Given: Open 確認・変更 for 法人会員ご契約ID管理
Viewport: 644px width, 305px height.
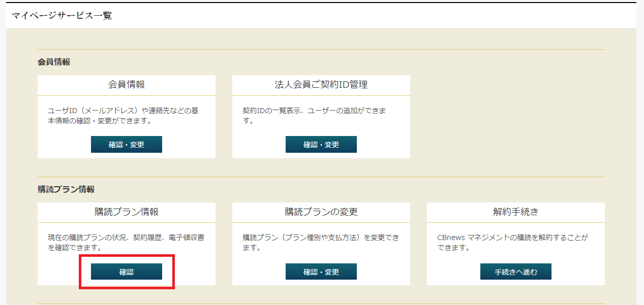Looking at the screenshot, I should pos(321,145).
